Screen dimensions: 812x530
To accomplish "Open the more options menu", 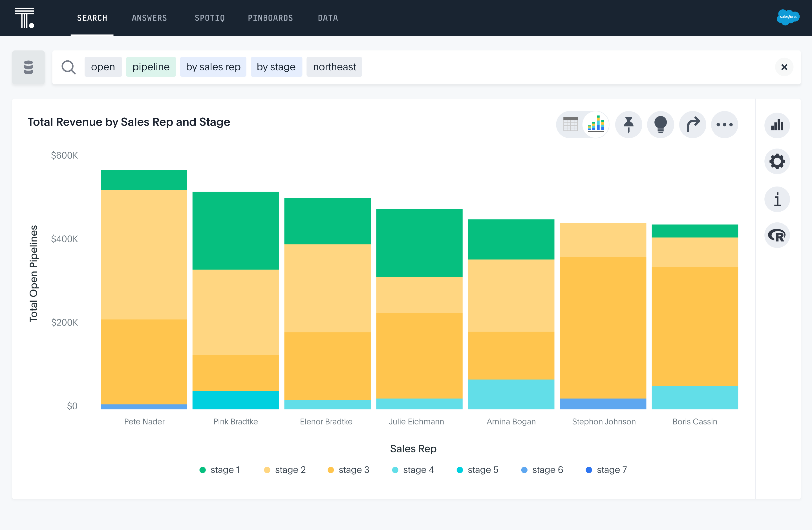I will 724,124.
